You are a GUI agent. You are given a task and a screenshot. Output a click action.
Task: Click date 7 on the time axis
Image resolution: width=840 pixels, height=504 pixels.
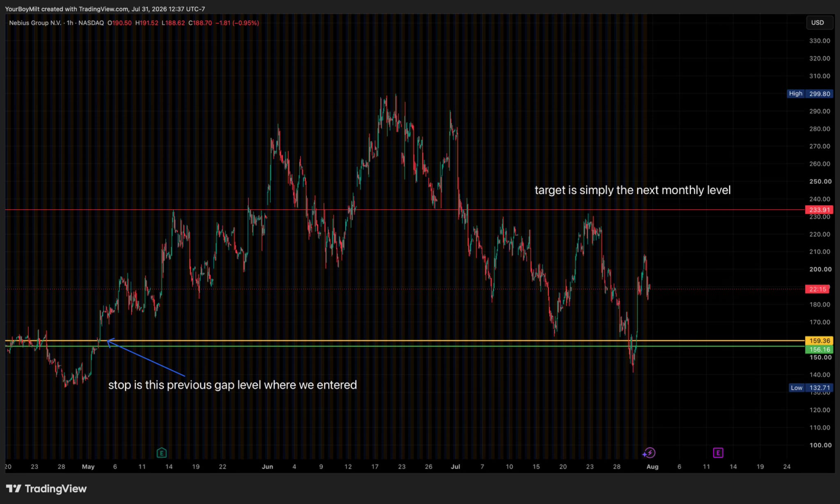click(482, 467)
